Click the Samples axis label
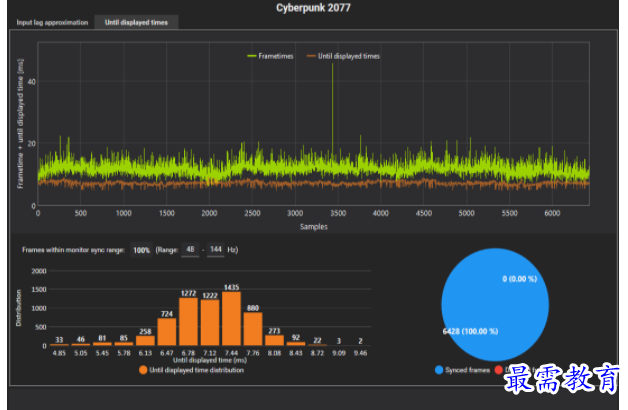 314,227
